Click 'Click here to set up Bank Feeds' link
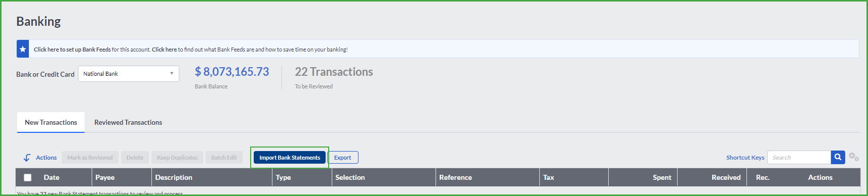 click(72, 50)
